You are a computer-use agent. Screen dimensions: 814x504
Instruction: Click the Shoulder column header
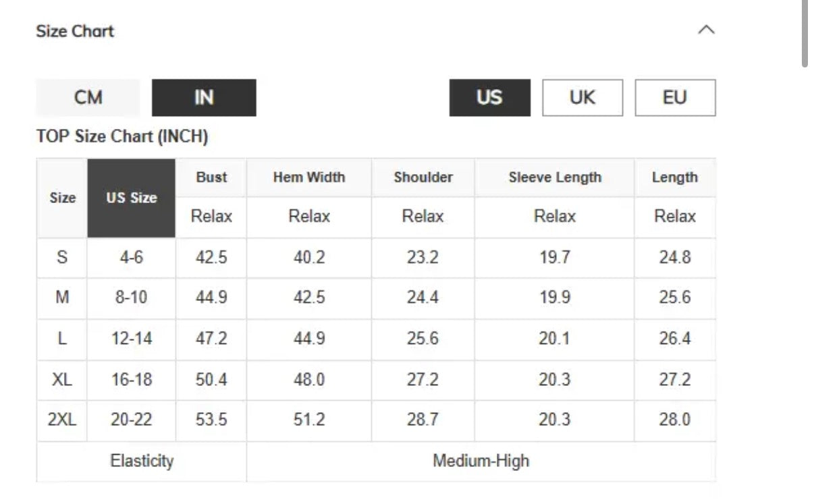(x=423, y=177)
